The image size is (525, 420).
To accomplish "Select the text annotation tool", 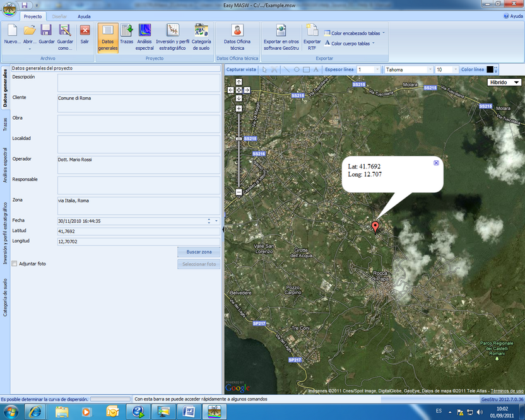I will point(316,69).
